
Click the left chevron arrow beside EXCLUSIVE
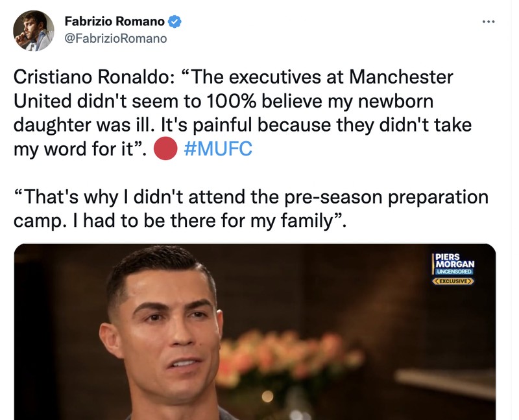click(x=437, y=281)
